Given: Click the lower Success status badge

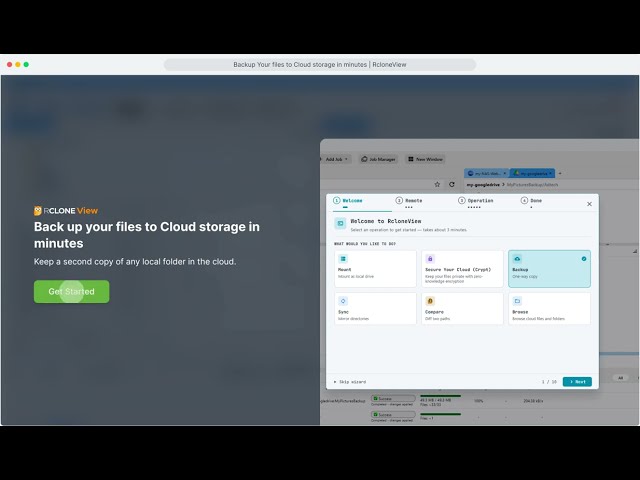Looking at the screenshot, I should coord(393,414).
